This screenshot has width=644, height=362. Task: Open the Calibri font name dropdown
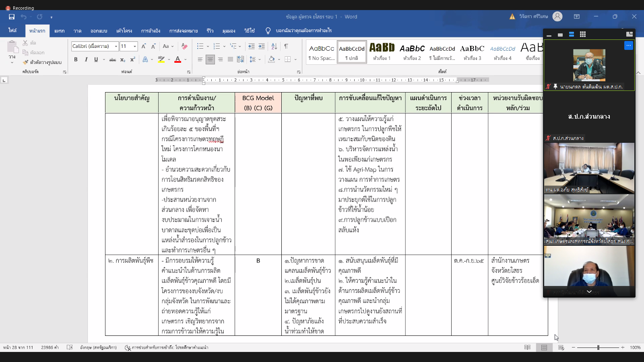116,46
